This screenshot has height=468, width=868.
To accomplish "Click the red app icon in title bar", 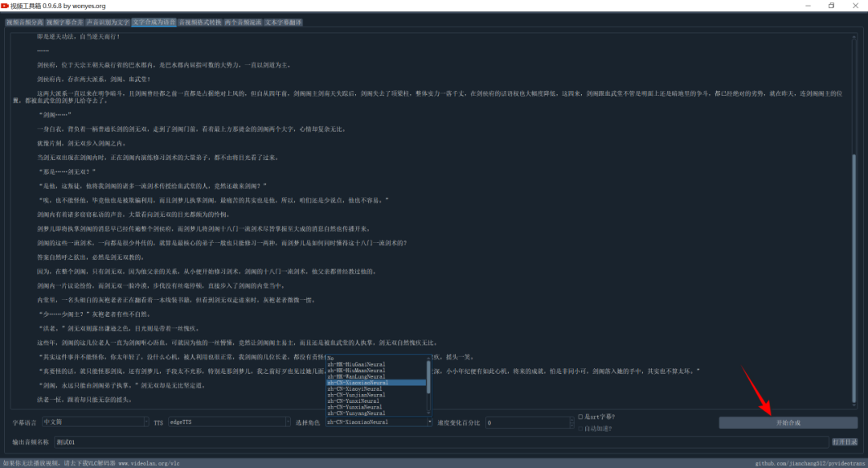I will (5, 6).
